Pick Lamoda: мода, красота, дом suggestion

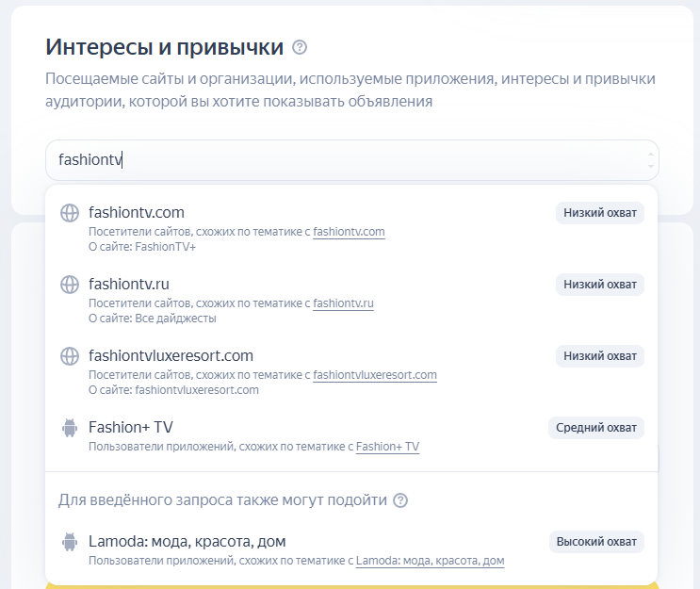click(x=187, y=541)
